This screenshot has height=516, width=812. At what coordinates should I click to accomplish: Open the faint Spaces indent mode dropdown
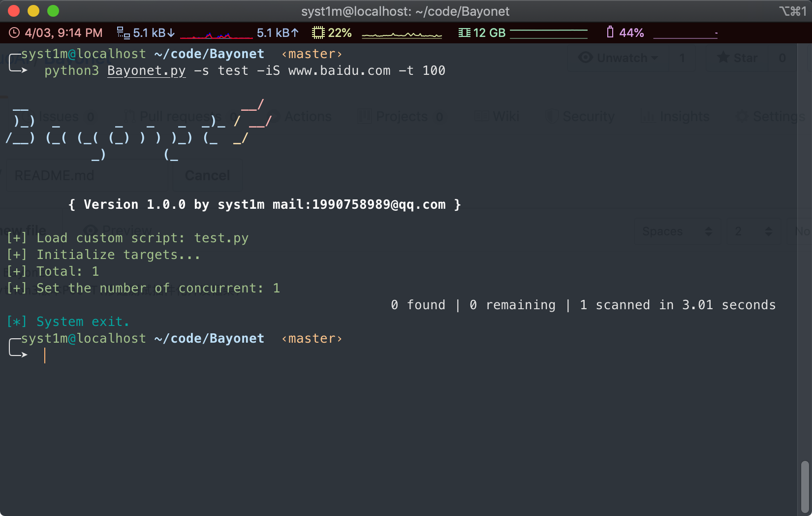pyautogui.click(x=677, y=231)
